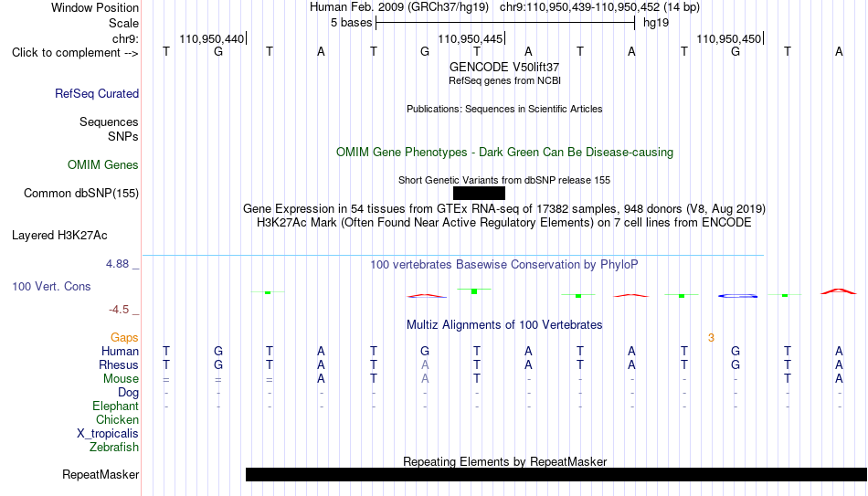Click the 5 bases scale bar

pos(505,23)
